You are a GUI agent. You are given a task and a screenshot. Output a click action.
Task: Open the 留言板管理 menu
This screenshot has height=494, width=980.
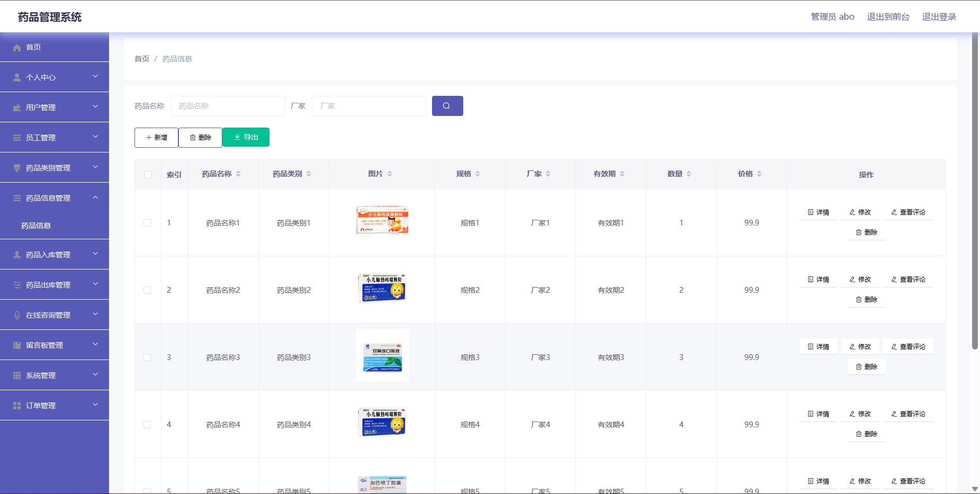tap(55, 345)
